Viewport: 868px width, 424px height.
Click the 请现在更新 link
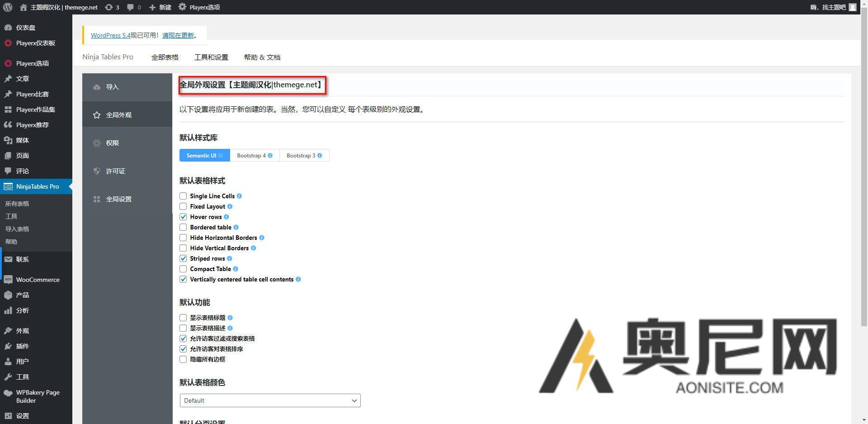point(178,35)
